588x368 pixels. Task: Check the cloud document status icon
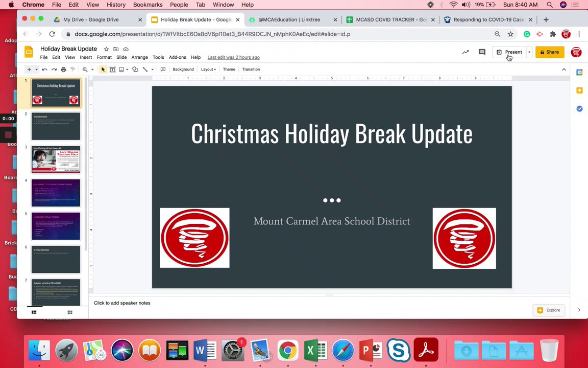(126, 49)
